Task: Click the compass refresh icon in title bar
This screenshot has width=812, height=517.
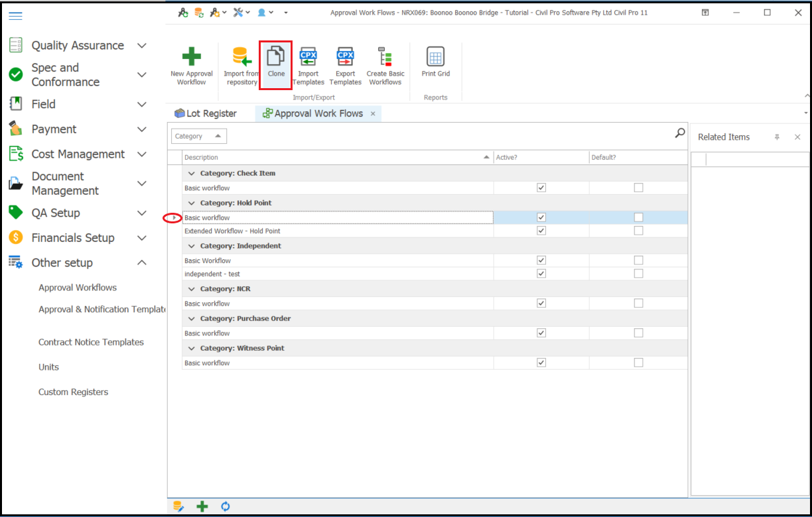Action: tap(183, 13)
